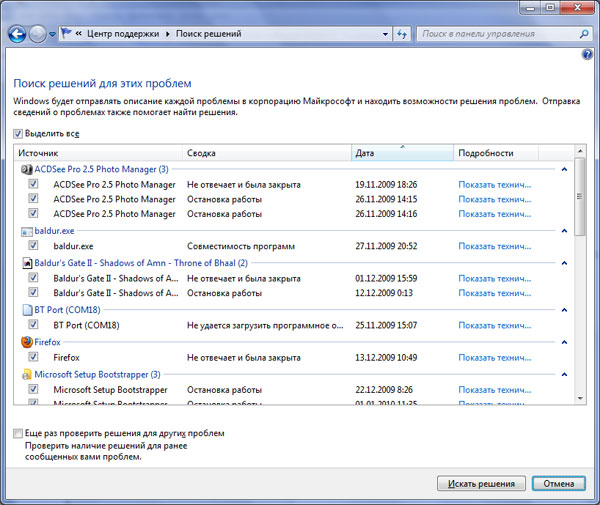Image resolution: width=600 pixels, height=505 pixels.
Task: Show technical details for Firefox entry
Action: click(x=494, y=358)
